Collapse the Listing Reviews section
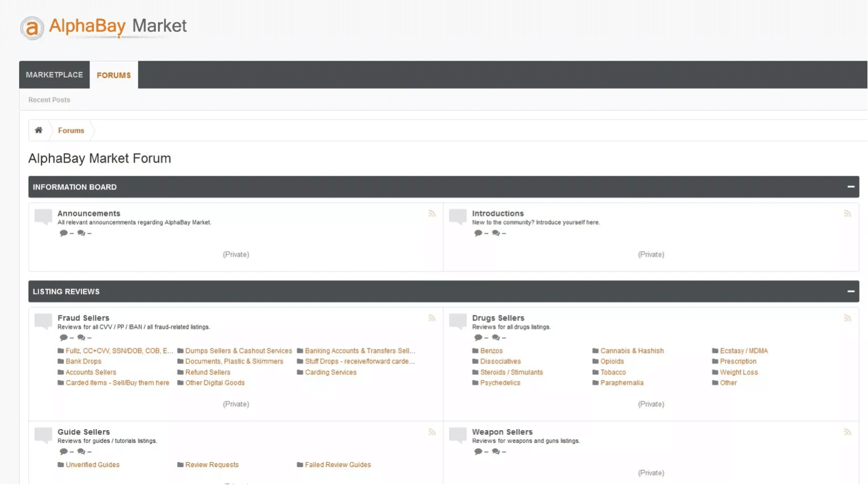Viewport: 868px width, 491px height. coord(850,292)
